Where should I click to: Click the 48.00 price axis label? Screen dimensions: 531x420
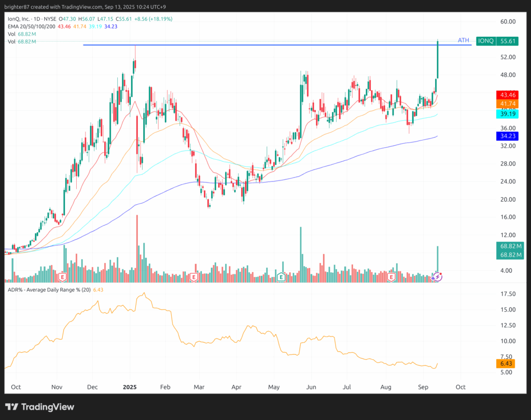pos(508,75)
